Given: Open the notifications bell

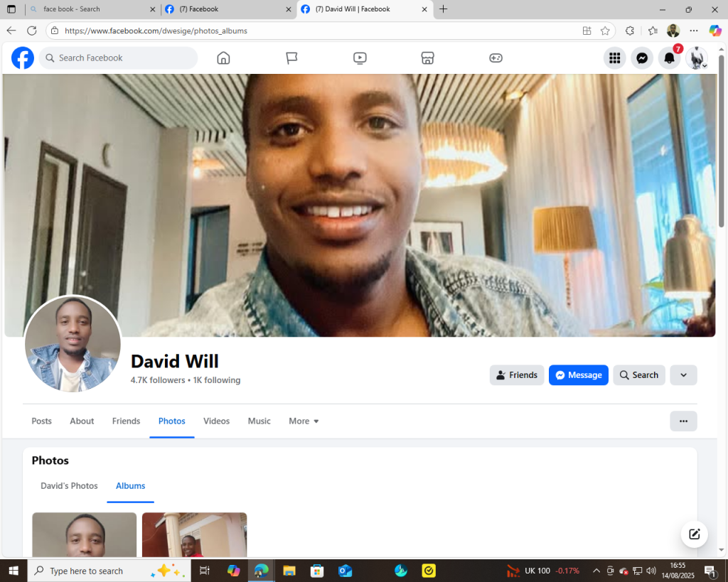Looking at the screenshot, I should pos(669,58).
